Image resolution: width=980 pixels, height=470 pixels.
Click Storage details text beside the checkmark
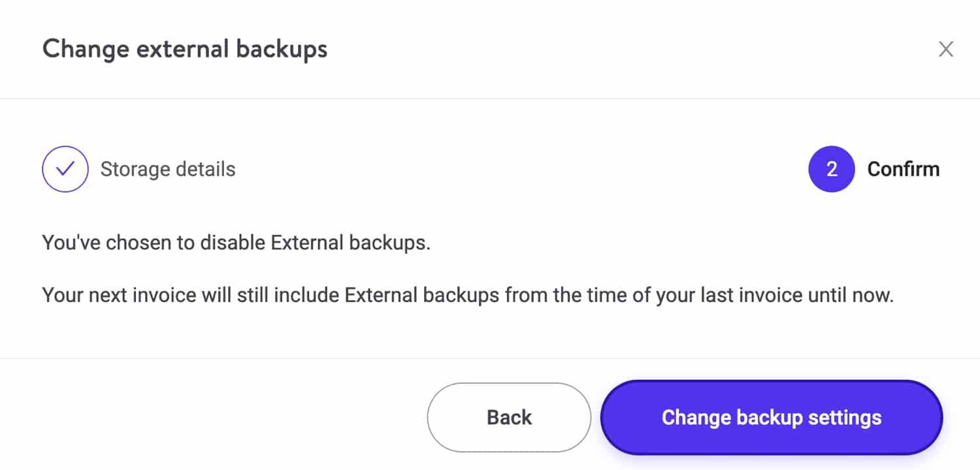click(167, 169)
